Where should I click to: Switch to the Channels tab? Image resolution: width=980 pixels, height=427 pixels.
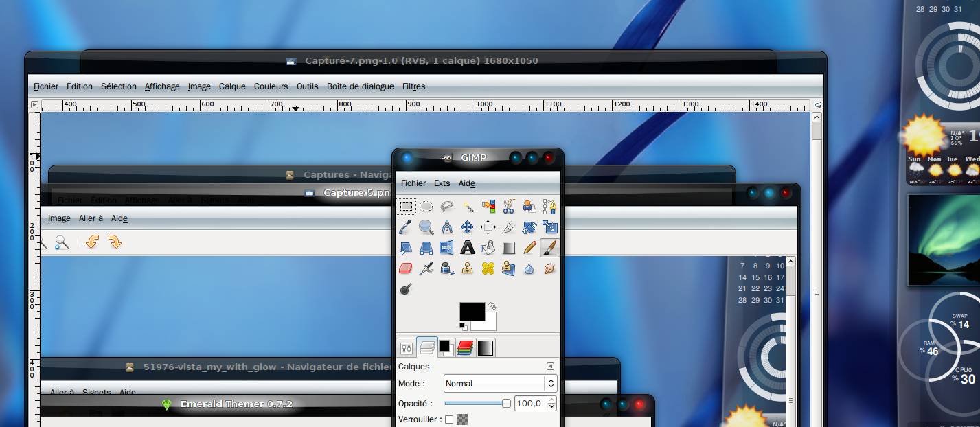point(466,348)
